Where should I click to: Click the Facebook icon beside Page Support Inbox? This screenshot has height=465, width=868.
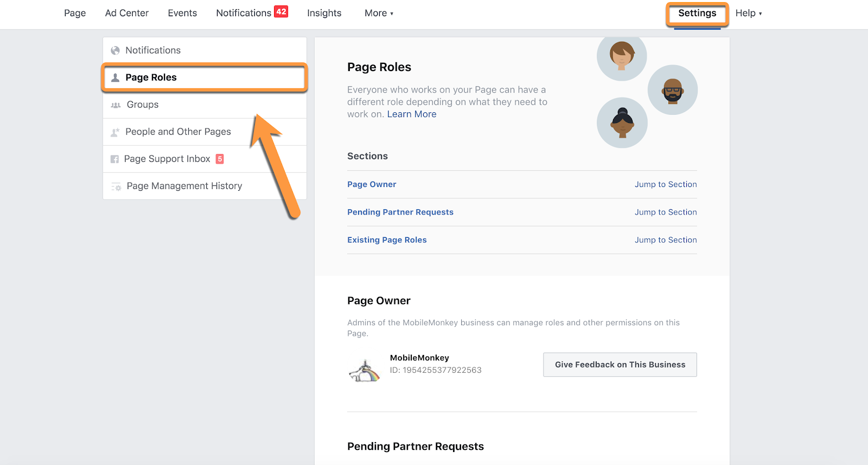pos(114,159)
